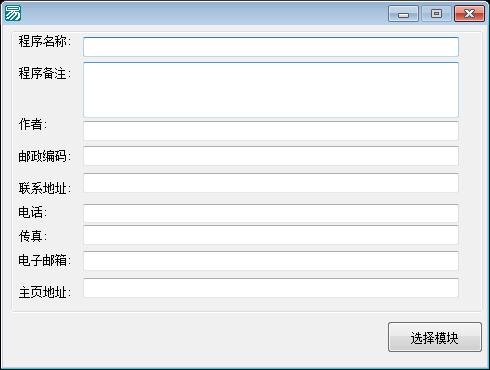The height and width of the screenshot is (370, 490).
Task: Close the window with red X
Action: point(469,14)
